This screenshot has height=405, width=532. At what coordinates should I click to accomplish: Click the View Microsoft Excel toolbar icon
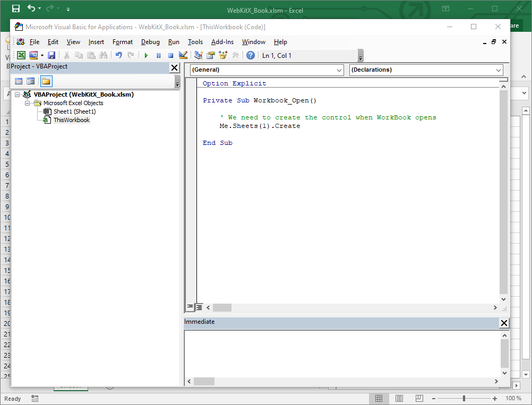(21, 55)
